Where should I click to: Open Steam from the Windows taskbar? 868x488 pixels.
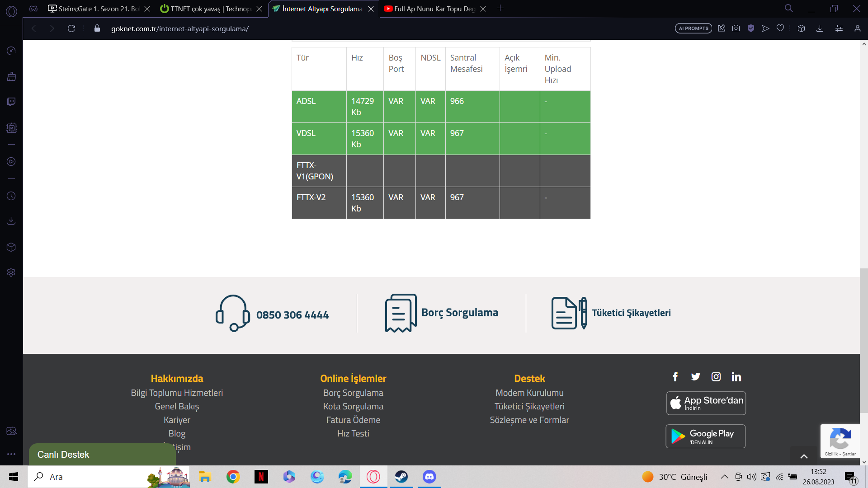[401, 477]
